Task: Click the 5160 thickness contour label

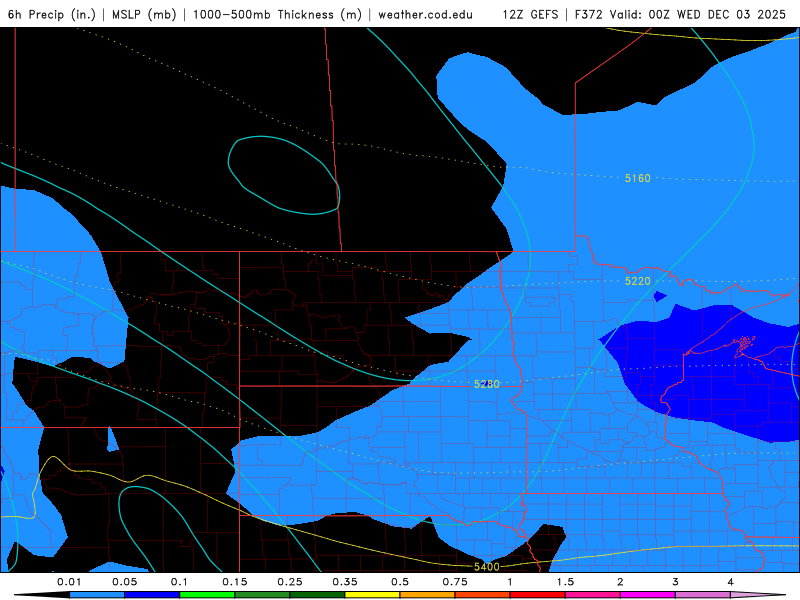Action: point(638,178)
